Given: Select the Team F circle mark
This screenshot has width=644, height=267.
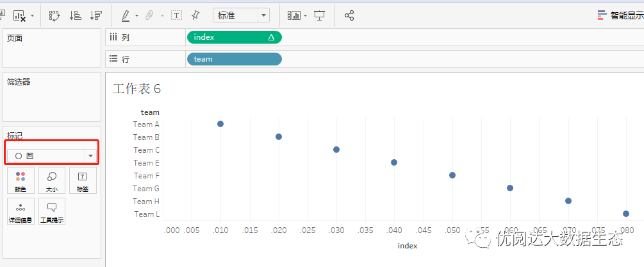Looking at the screenshot, I should coord(452,175).
